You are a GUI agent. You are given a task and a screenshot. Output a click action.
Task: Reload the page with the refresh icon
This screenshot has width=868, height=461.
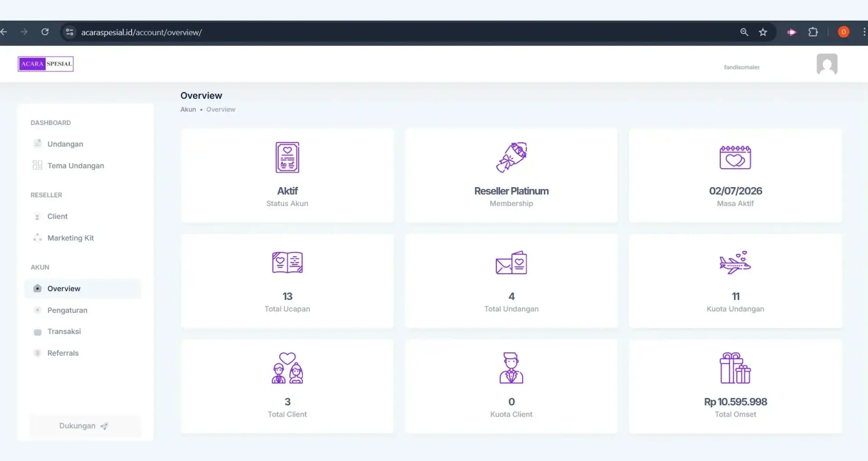(x=45, y=32)
